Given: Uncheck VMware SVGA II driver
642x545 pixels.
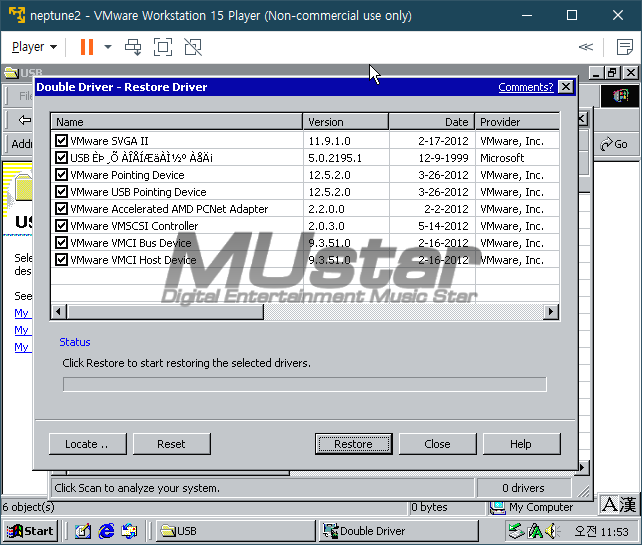Looking at the screenshot, I should tap(61, 141).
